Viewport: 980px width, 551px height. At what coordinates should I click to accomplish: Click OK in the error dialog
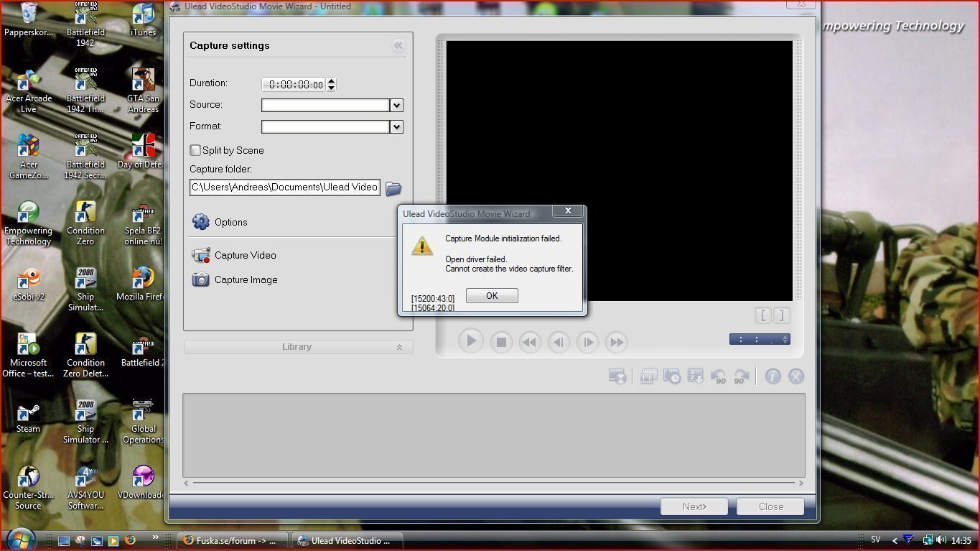click(x=492, y=296)
